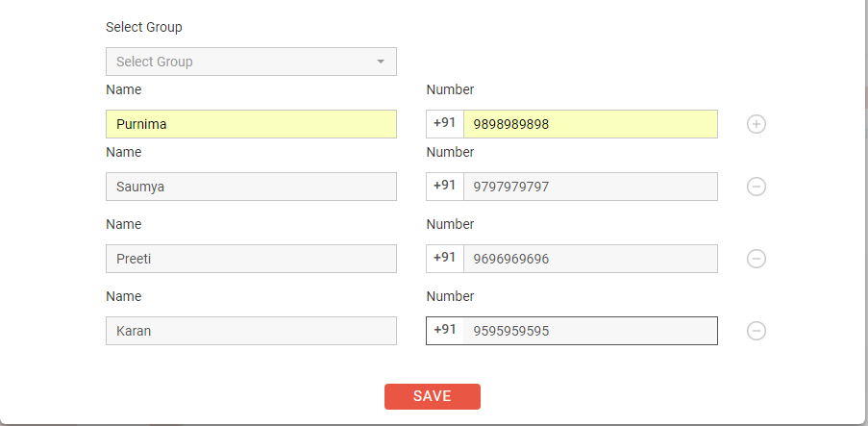Click the Select Group placeholder text in combo box
The image size is (868, 426).
155,62
